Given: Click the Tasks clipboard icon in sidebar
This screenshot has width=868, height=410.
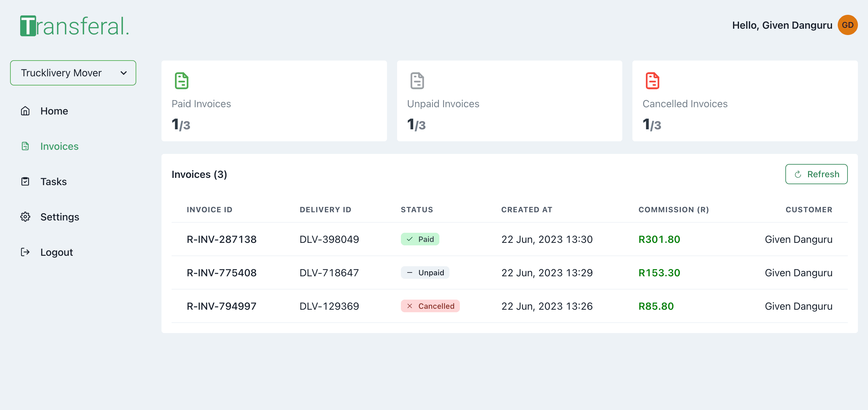Looking at the screenshot, I should pos(25,182).
